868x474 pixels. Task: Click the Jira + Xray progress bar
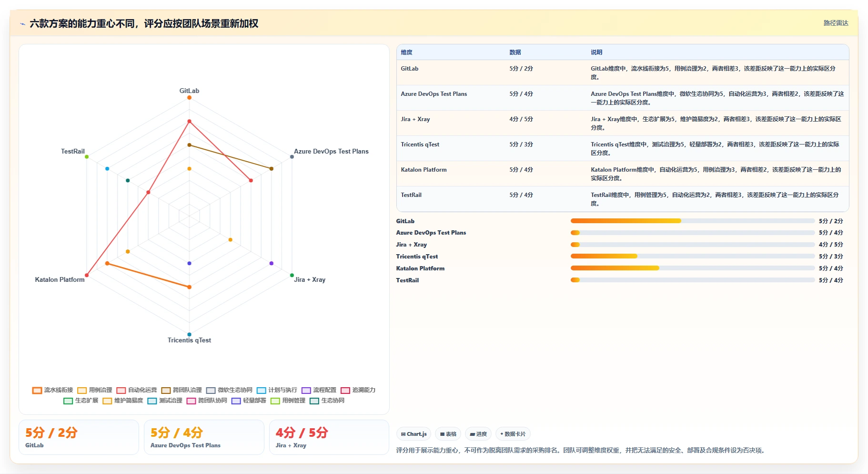(693, 245)
